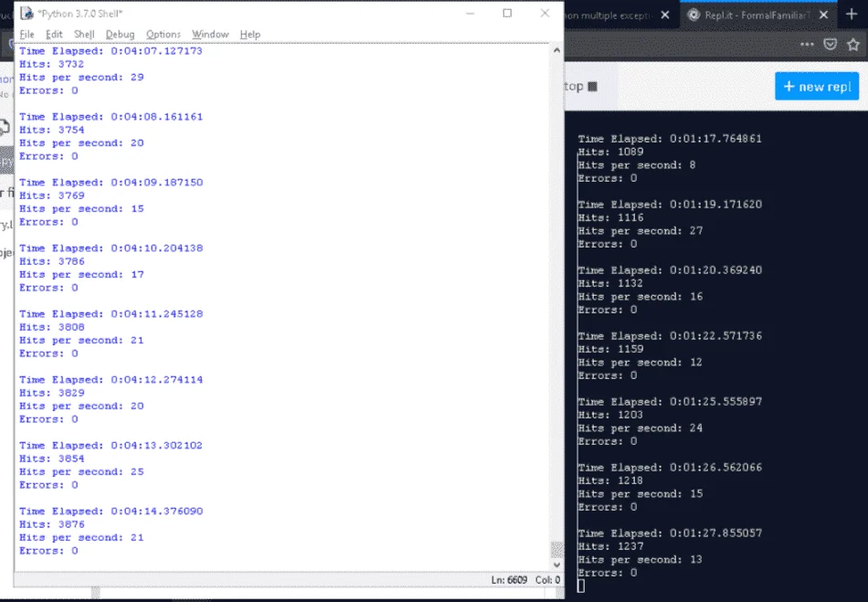868x602 pixels.
Task: Click 'Hits: 1089' in Repl.it console
Action: tap(610, 153)
